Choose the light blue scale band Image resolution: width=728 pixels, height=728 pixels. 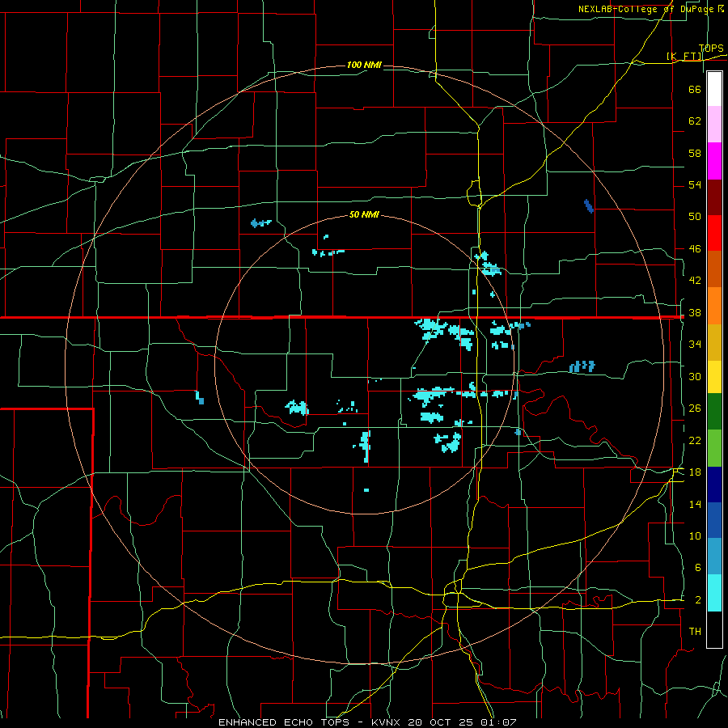click(x=714, y=557)
